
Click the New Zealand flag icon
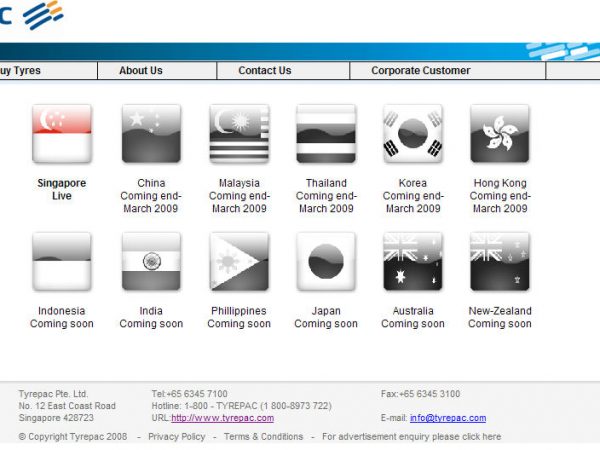click(500, 262)
